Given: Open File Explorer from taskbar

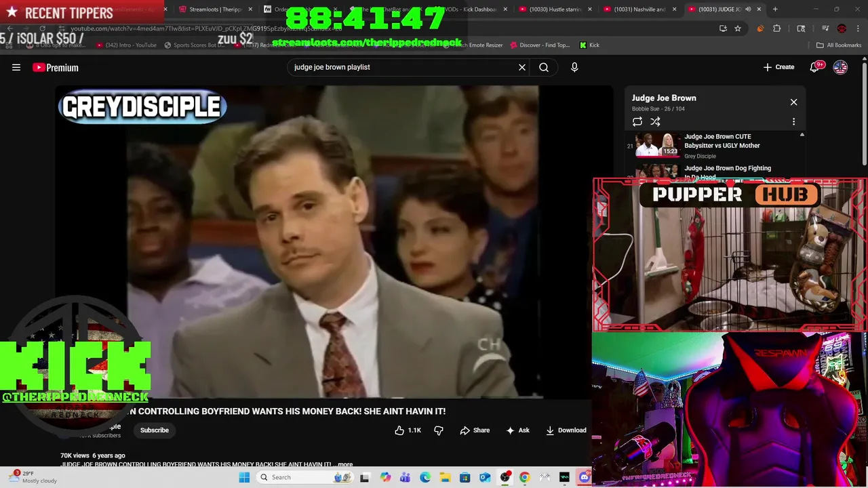Looking at the screenshot, I should click(445, 477).
